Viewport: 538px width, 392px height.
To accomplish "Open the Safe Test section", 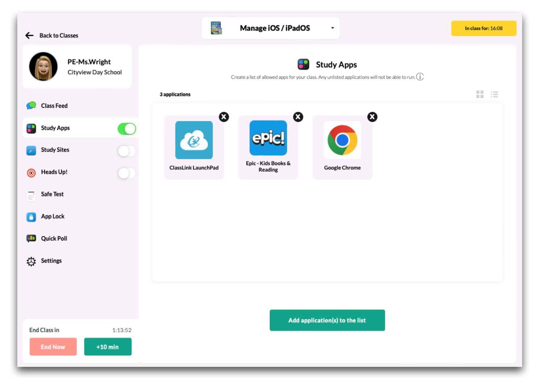I will point(52,194).
